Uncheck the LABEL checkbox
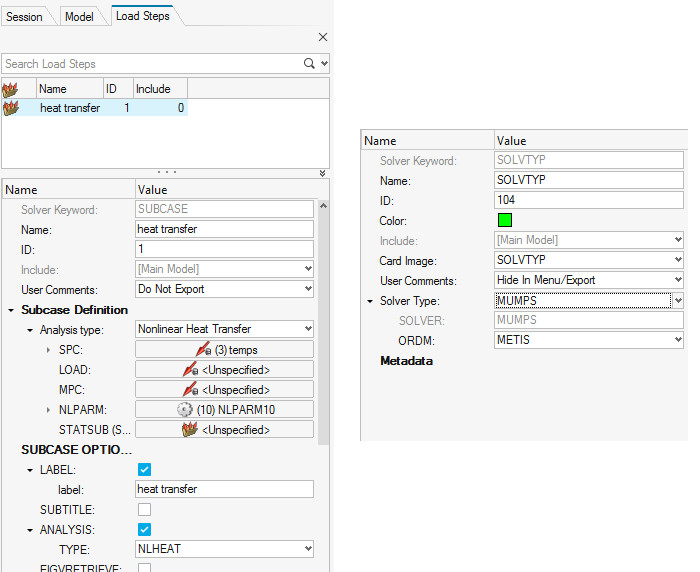Image resolution: width=700 pixels, height=572 pixels. (144, 469)
